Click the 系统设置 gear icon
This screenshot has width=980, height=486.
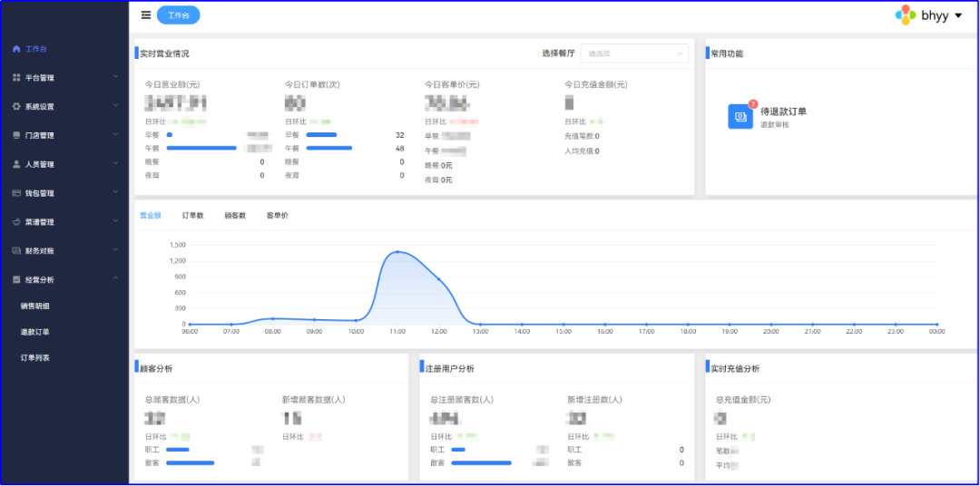point(16,107)
